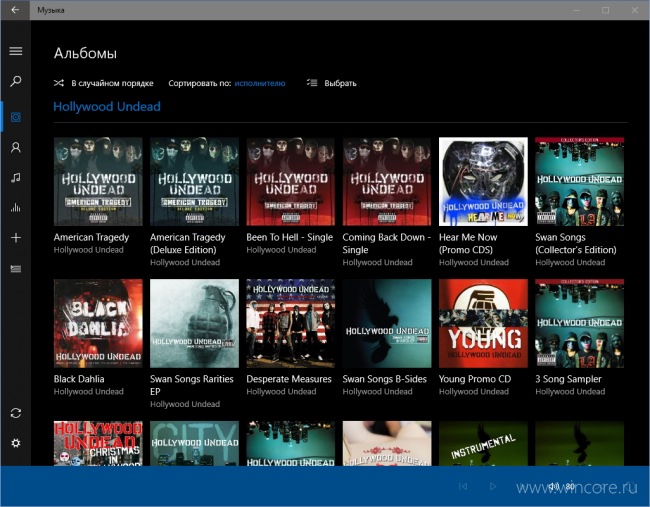Open the Black Dahlia album cover
Screen dimensions: 650x507
pos(98,323)
